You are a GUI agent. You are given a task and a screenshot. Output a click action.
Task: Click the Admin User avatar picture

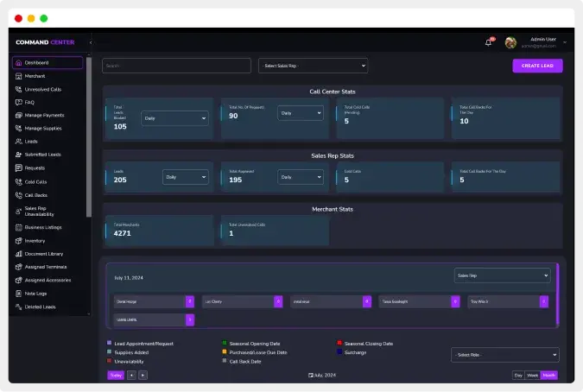click(510, 41)
